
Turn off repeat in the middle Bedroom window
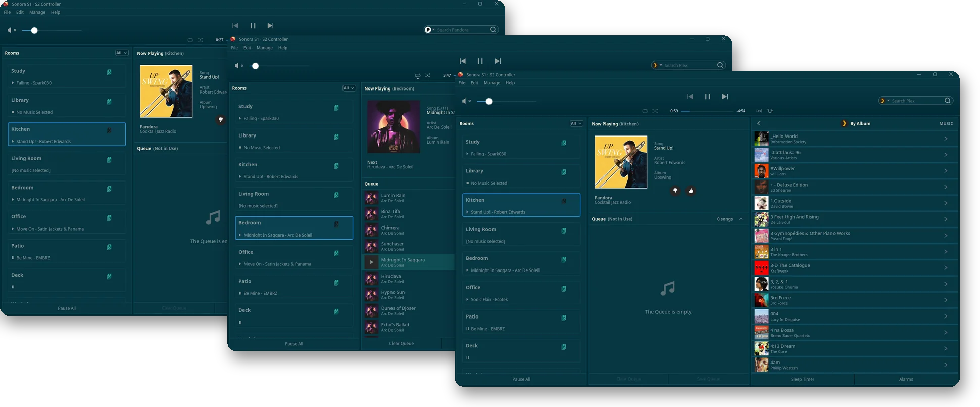point(418,75)
